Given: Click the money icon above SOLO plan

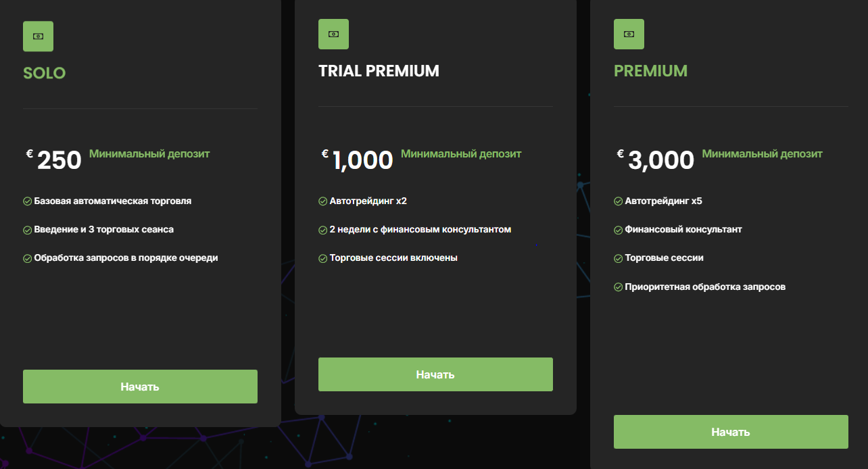Looking at the screenshot, I should [38, 36].
